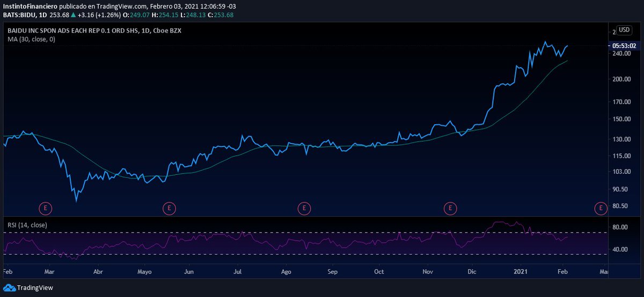The image size is (644, 297).
Task: Click the 170.00 price axis label
Action: [x=621, y=102]
